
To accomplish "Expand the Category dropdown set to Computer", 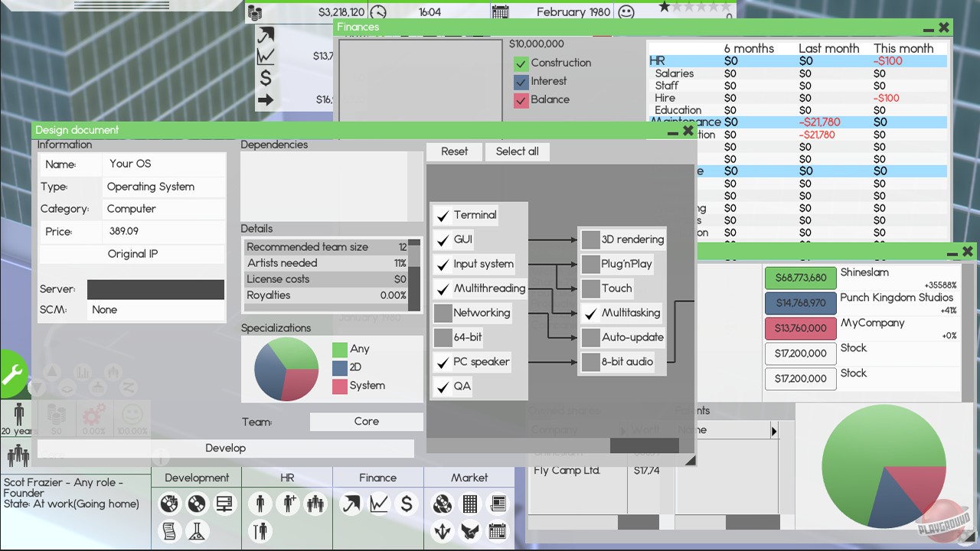I will click(164, 209).
